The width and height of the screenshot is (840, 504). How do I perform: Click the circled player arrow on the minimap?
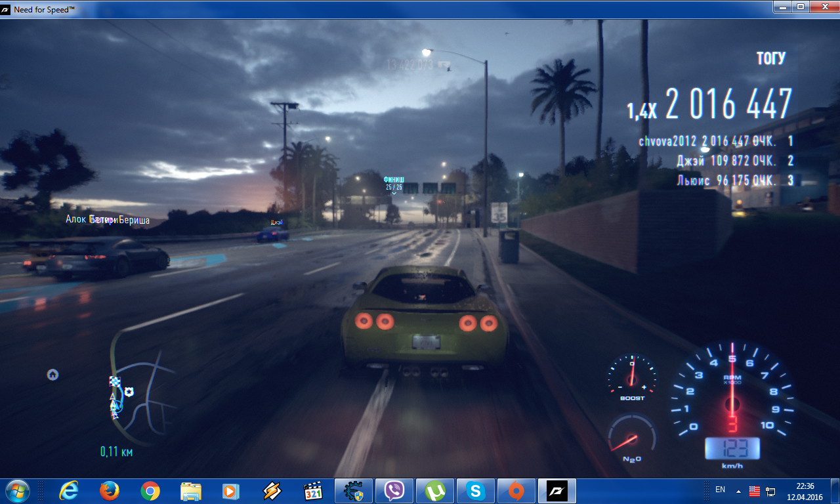point(117,407)
